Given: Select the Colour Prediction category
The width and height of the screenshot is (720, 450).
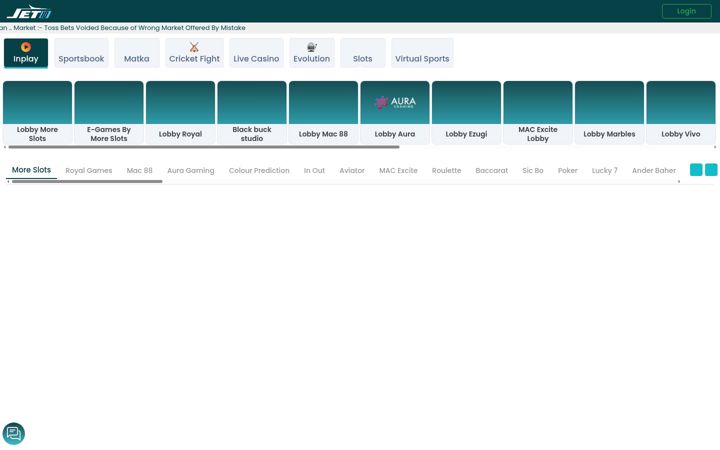Looking at the screenshot, I should pyautogui.click(x=259, y=170).
